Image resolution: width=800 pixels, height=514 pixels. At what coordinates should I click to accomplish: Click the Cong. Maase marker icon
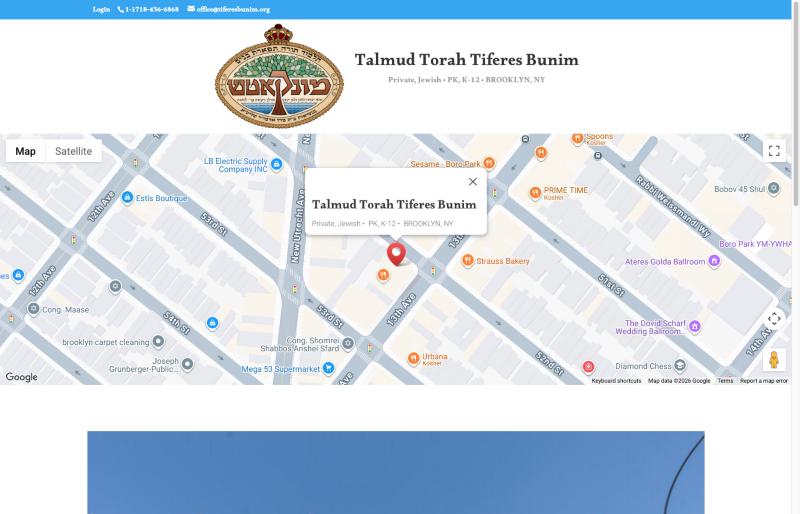click(x=34, y=309)
